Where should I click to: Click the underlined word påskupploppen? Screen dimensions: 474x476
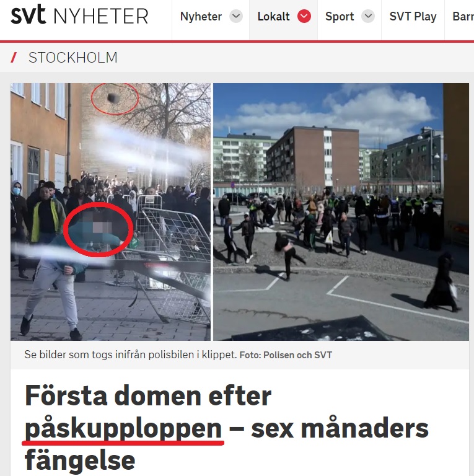click(x=123, y=429)
